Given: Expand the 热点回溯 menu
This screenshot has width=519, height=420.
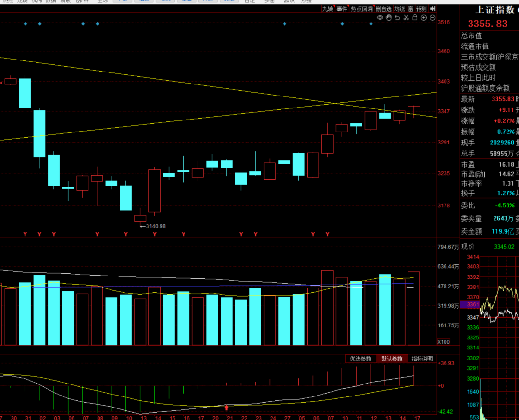Looking at the screenshot, I should tap(361, 9).
